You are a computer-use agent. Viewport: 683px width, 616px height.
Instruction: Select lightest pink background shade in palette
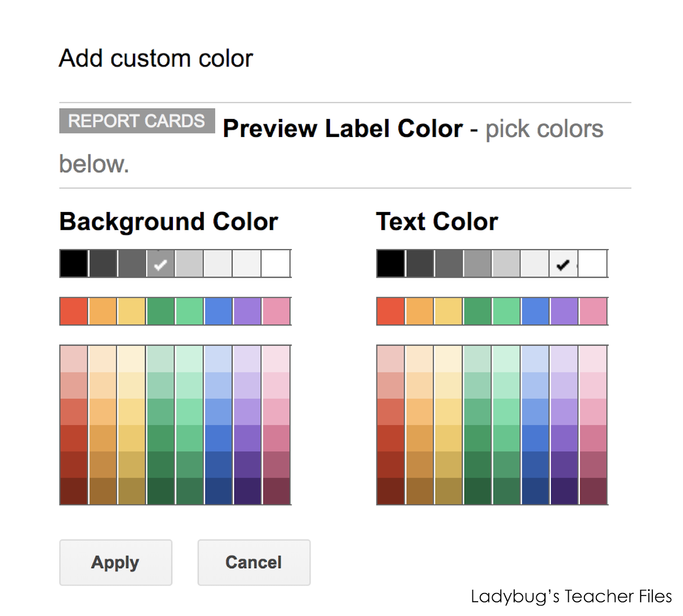[276, 359]
